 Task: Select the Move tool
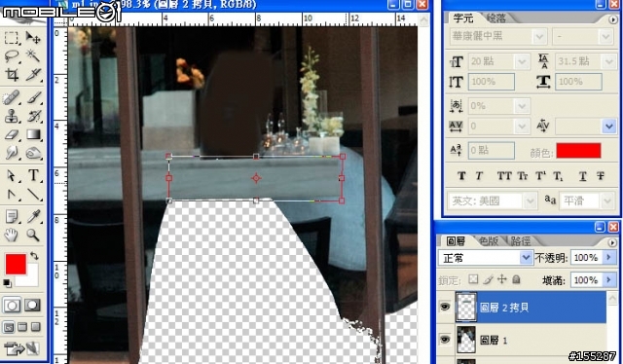point(33,38)
